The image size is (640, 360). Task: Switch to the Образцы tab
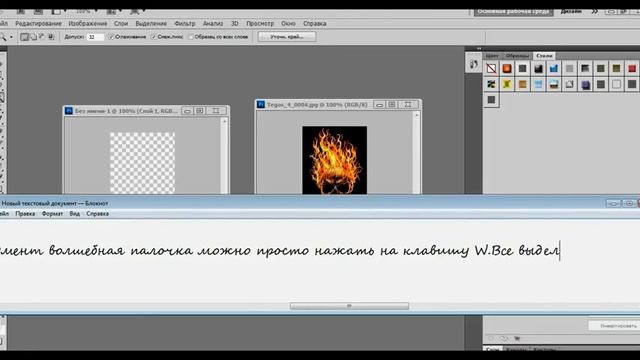pyautogui.click(x=517, y=56)
